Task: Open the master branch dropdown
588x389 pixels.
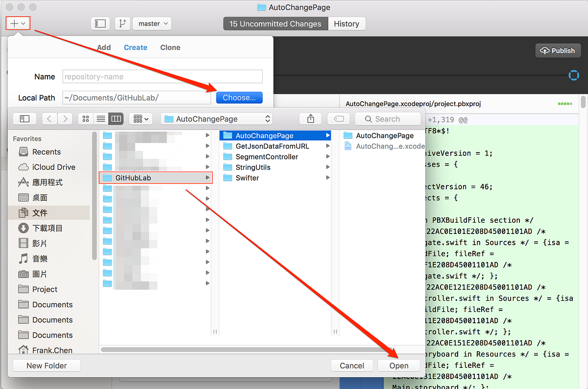Action: 152,23
